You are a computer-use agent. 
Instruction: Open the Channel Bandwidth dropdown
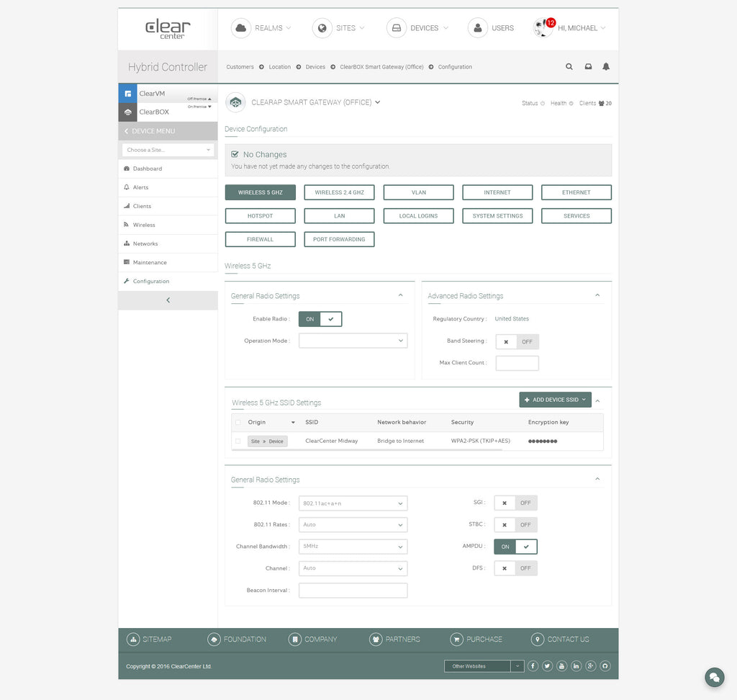(x=353, y=547)
